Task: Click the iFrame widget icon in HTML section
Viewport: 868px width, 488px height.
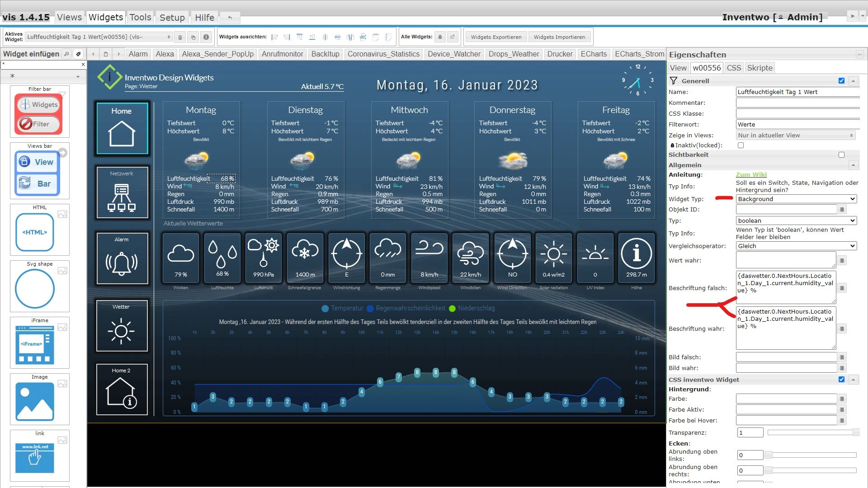Action: [x=34, y=345]
